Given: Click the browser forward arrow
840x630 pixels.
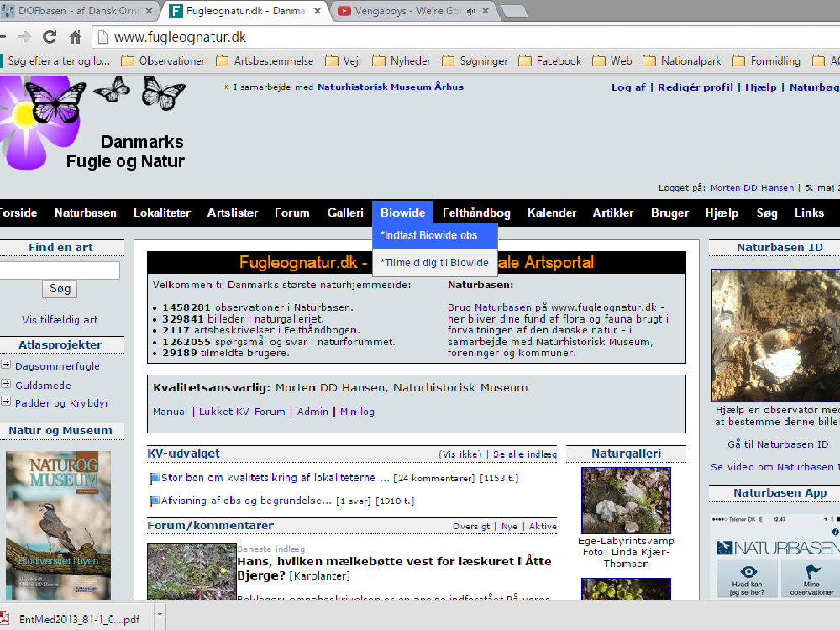Looking at the screenshot, I should coord(24,37).
